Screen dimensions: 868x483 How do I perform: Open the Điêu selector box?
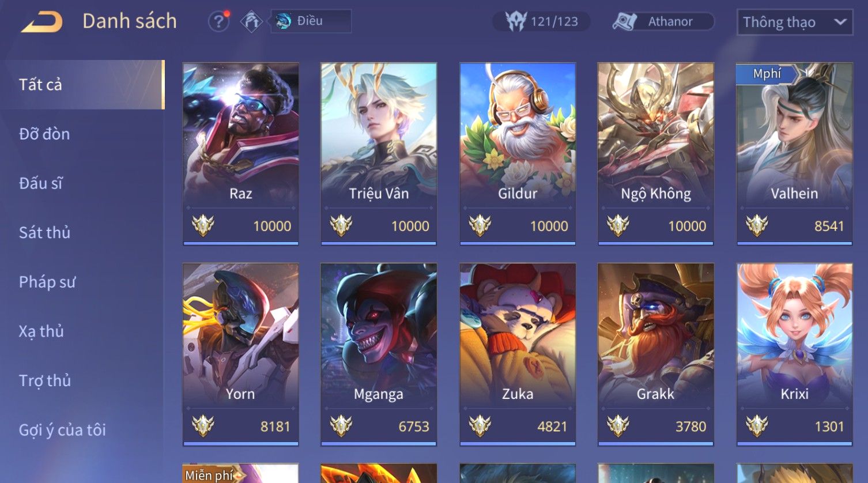click(x=311, y=21)
